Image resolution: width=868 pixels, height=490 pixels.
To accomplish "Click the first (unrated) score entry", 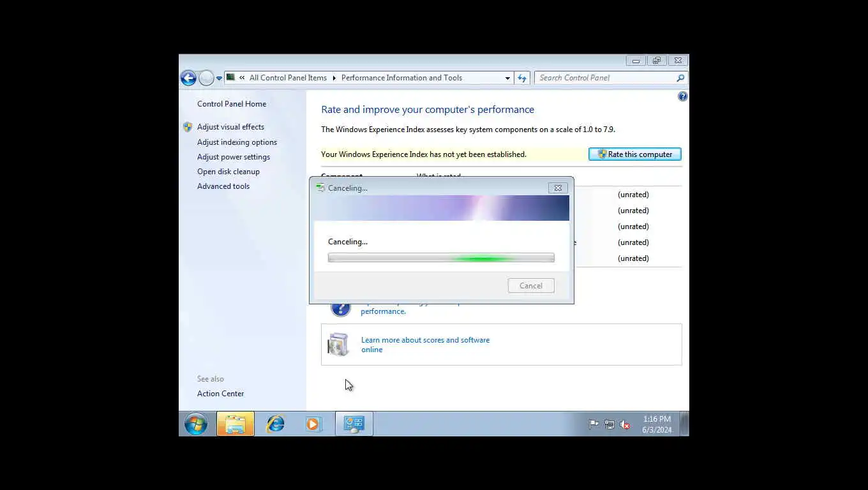I will click(x=633, y=195).
